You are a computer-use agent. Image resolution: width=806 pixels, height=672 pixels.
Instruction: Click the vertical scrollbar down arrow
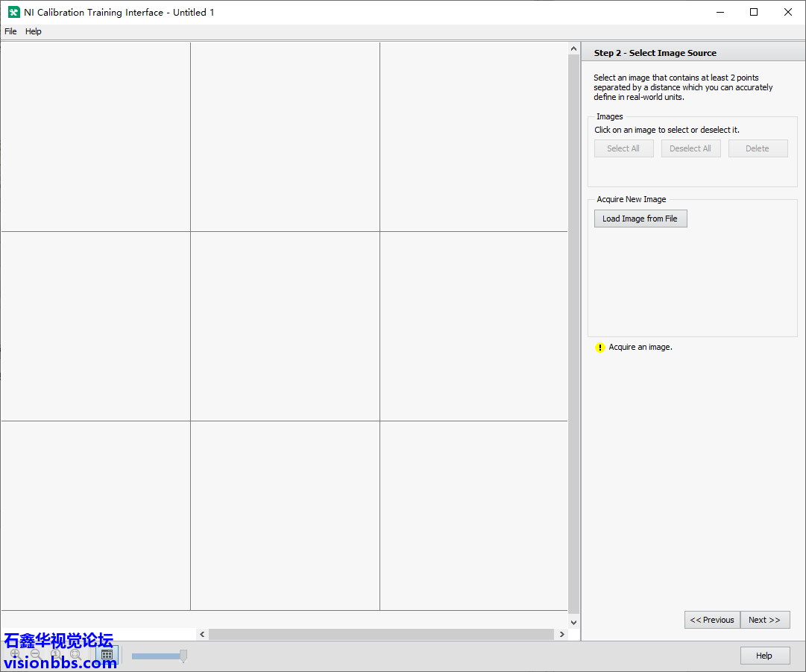click(x=573, y=622)
